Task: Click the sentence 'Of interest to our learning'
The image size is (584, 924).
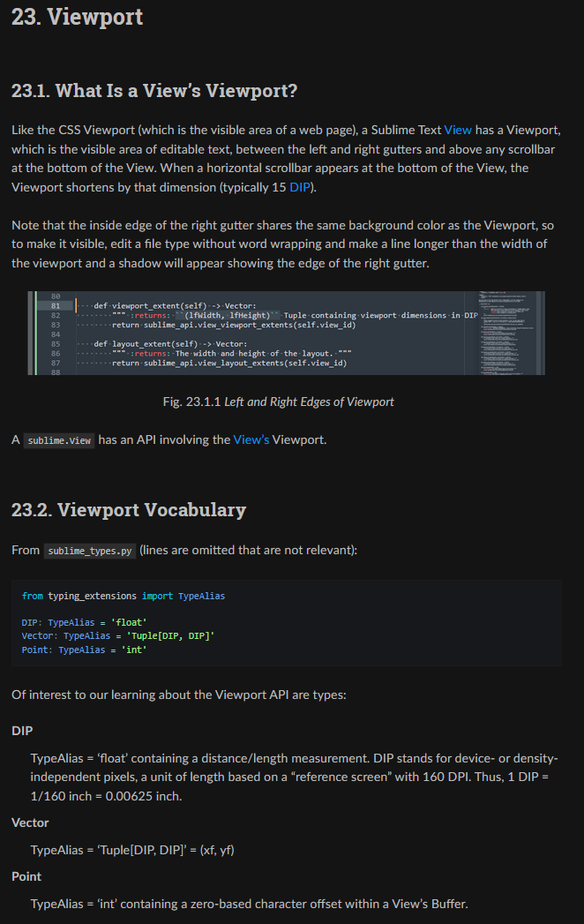Action: coord(178,695)
